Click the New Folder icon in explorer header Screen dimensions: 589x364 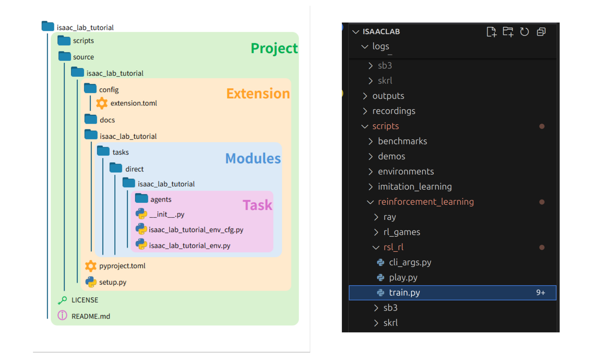(x=508, y=32)
